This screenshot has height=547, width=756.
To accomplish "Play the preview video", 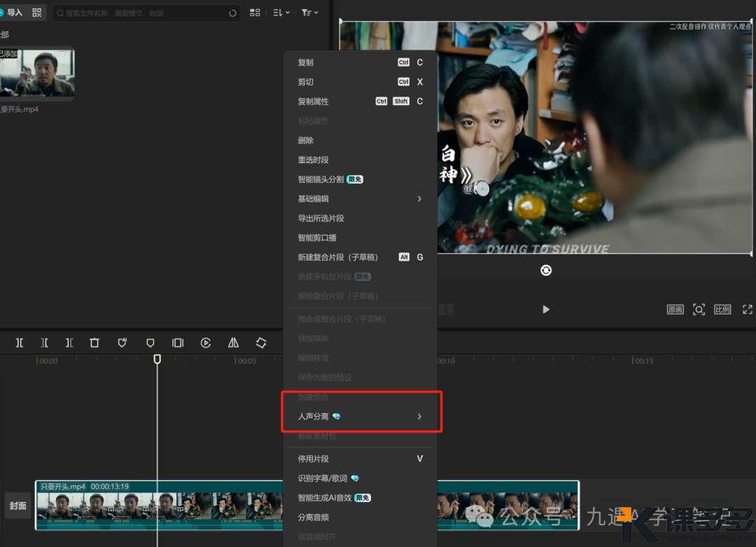I will click(546, 309).
